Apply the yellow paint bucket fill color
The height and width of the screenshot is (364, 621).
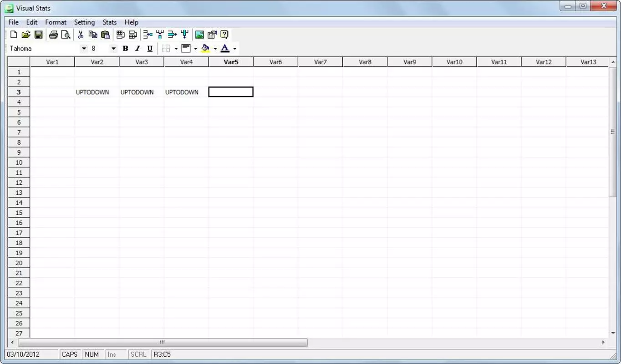pos(205,48)
